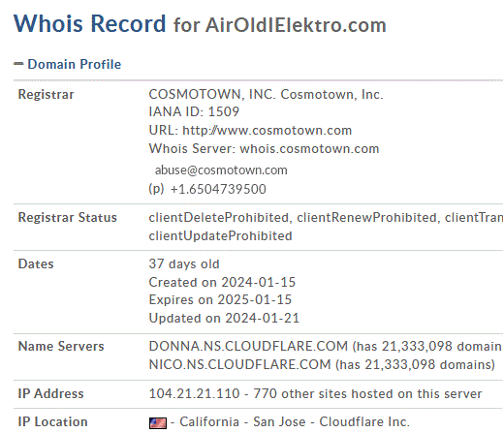Click the Updated on 2024-01-21 date

(x=224, y=318)
